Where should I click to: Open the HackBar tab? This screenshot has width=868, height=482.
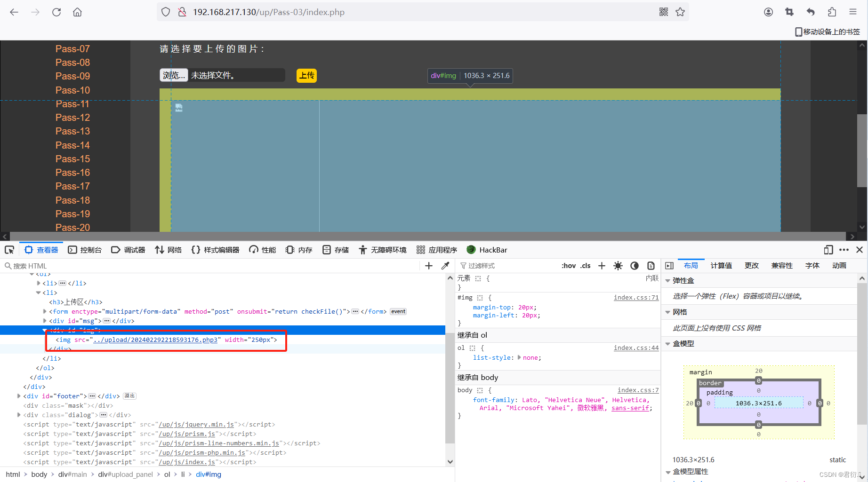click(x=487, y=250)
